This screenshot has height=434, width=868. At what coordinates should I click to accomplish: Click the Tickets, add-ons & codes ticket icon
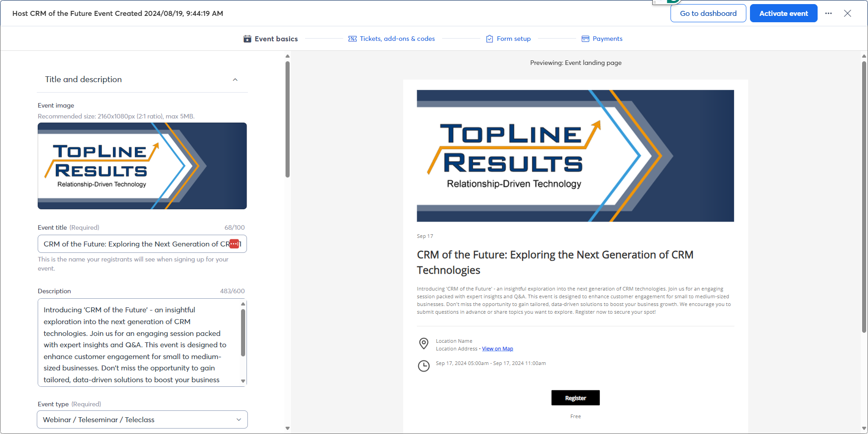pos(352,39)
